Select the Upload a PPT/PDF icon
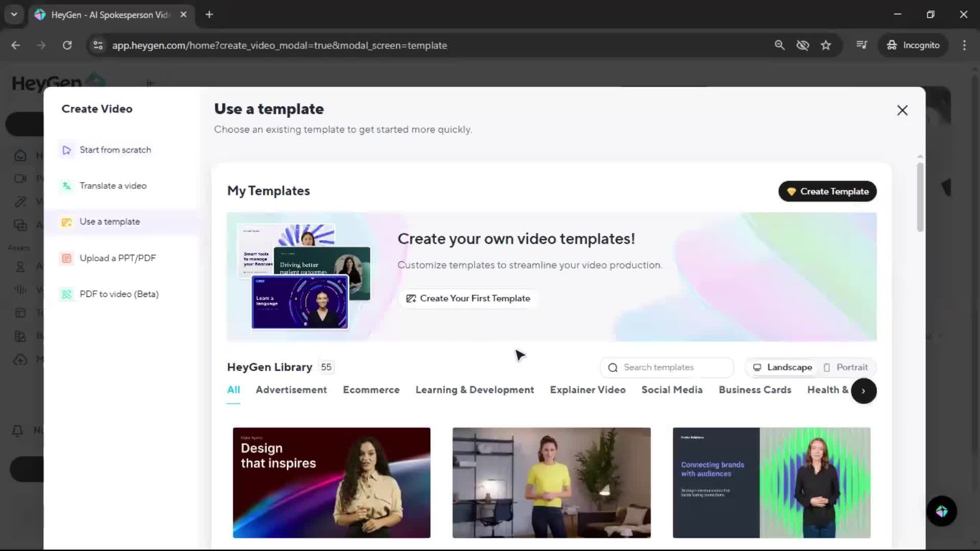Viewport: 980px width, 551px height. click(x=67, y=258)
